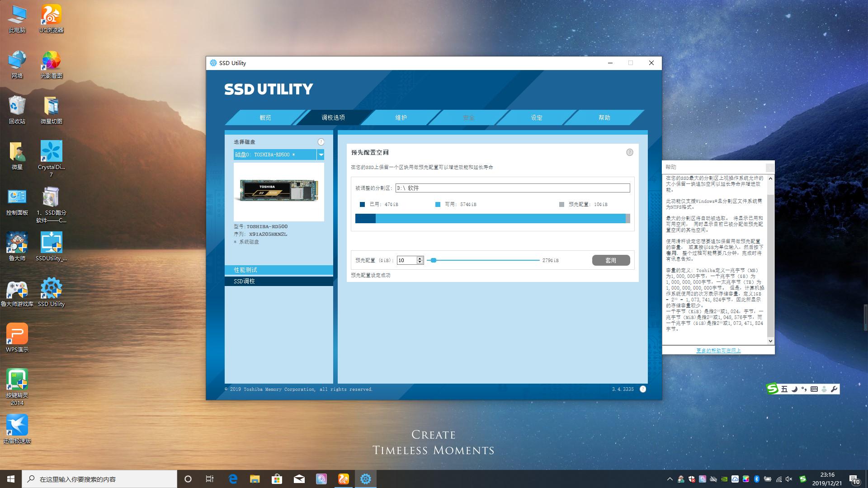Click the 被调整的分割区 partition field
Image resolution: width=868 pixels, height=488 pixels.
point(512,188)
